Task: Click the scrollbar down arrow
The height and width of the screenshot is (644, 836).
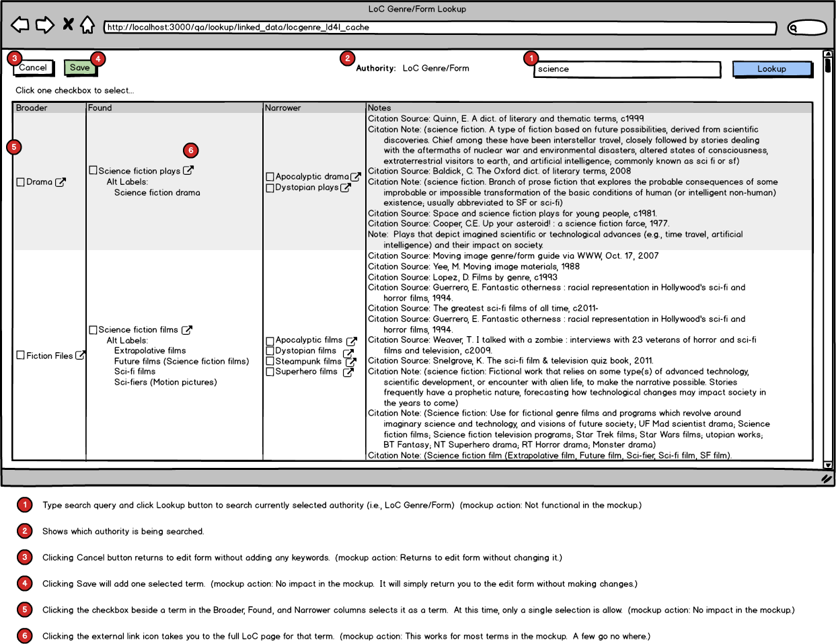Action: (828, 465)
